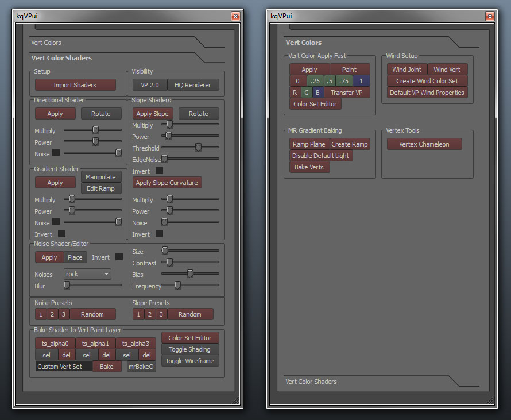Switch the viewport to VP 2.0
The height and width of the screenshot is (420, 511).
pos(150,85)
